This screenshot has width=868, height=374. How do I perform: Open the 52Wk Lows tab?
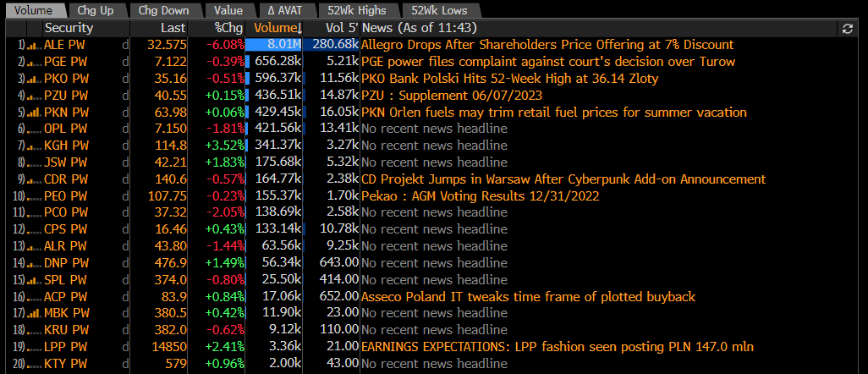440,10
